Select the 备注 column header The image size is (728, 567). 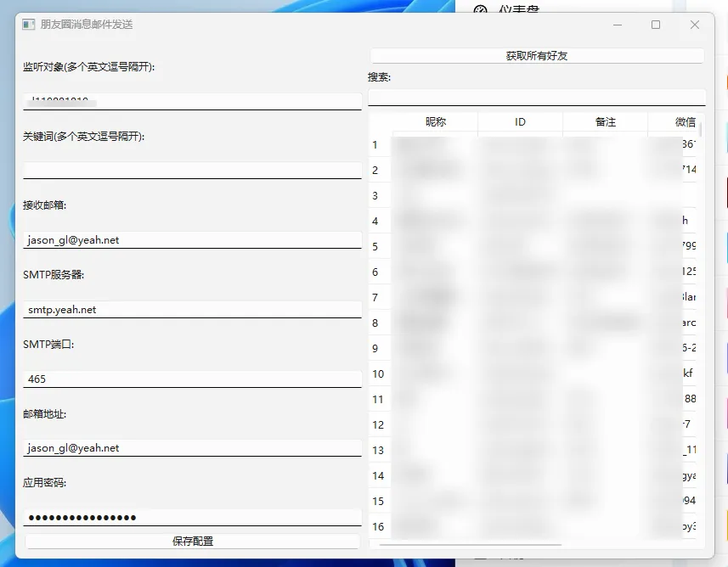tap(605, 122)
